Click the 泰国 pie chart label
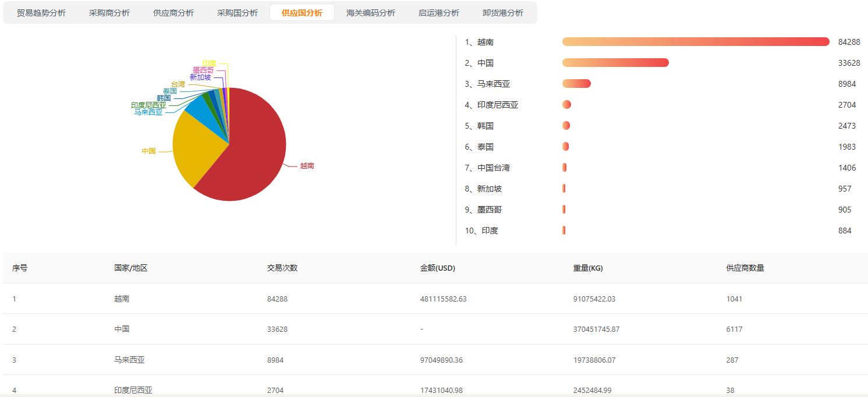The width and height of the screenshot is (868, 397). [x=170, y=91]
